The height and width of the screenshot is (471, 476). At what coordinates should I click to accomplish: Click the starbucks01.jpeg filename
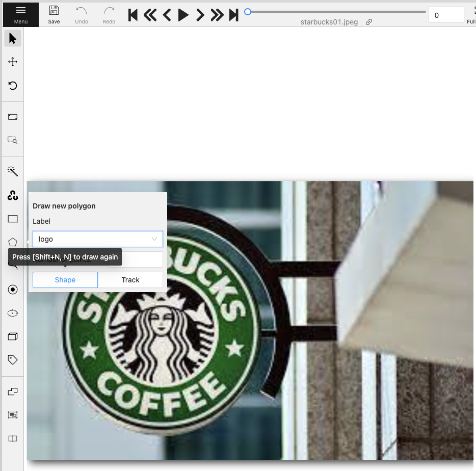click(329, 22)
